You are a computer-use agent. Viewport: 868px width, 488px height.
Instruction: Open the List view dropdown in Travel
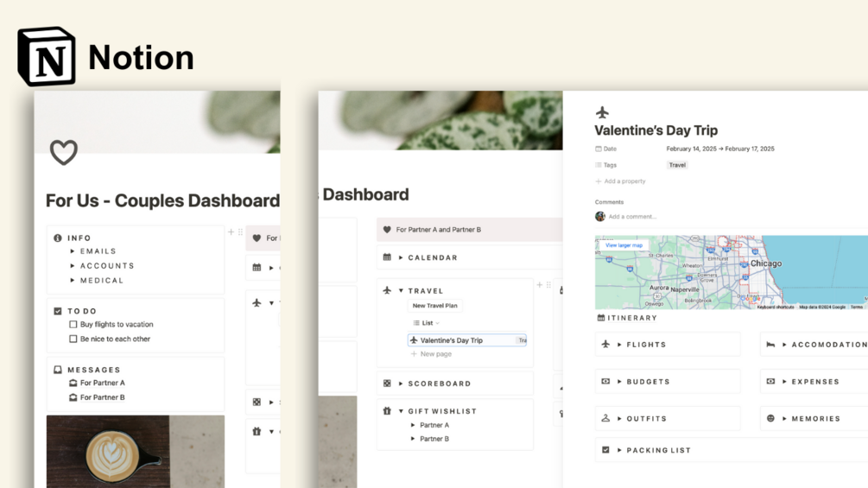(x=427, y=322)
